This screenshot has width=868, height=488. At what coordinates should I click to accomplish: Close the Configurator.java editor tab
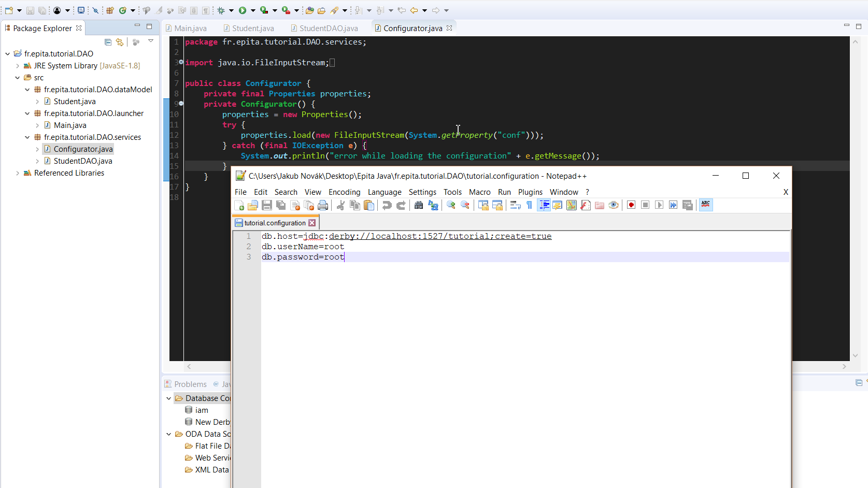click(x=449, y=28)
